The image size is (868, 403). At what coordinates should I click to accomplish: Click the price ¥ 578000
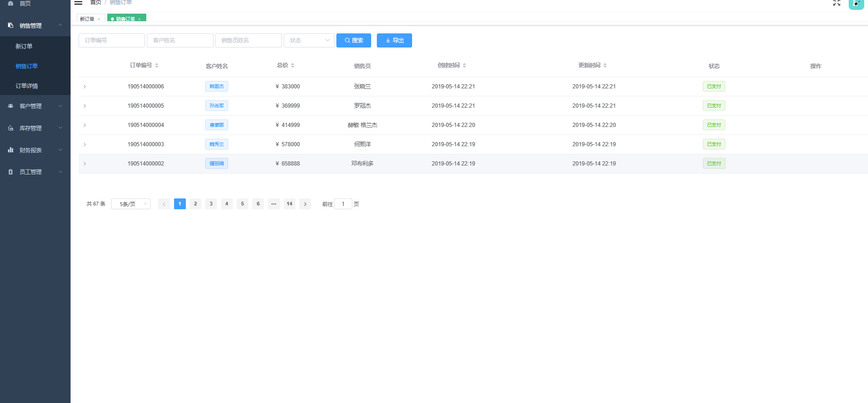point(287,144)
